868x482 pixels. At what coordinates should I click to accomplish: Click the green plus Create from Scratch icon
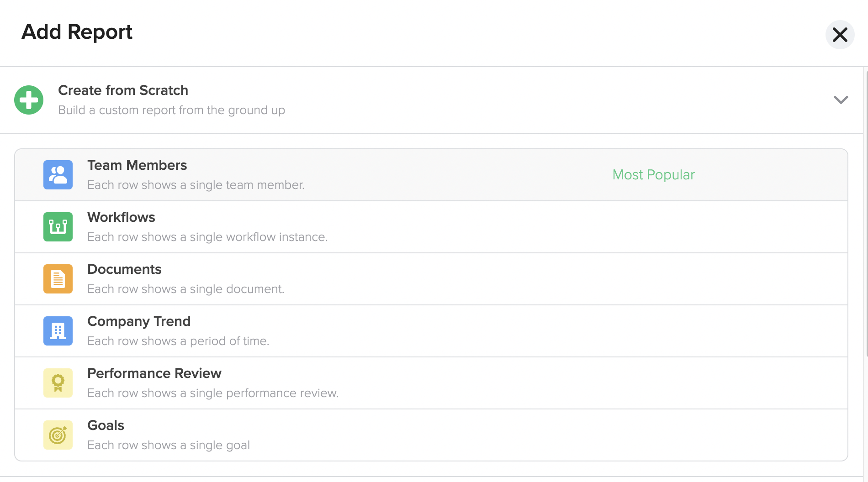click(29, 100)
